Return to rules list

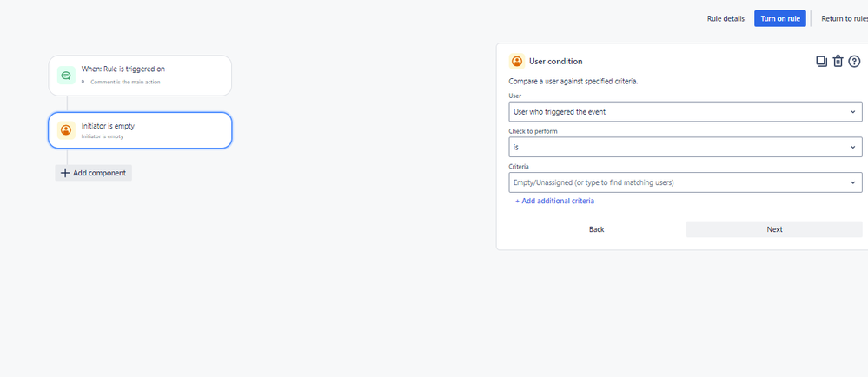844,18
